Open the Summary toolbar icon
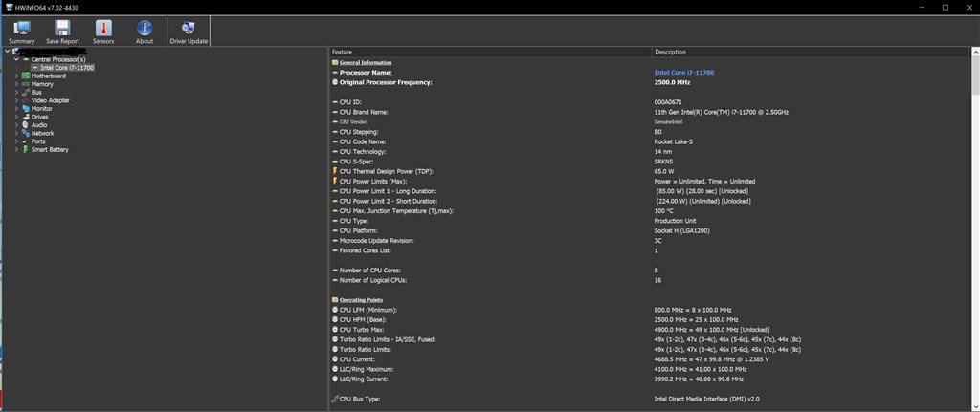Image resolution: width=980 pixels, height=412 pixels. click(x=21, y=32)
